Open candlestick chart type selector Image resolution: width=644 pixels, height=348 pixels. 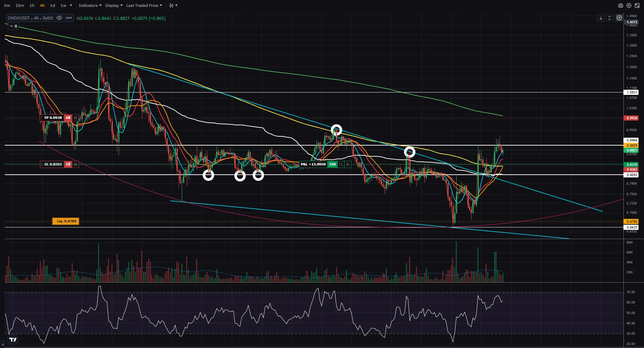click(173, 5)
